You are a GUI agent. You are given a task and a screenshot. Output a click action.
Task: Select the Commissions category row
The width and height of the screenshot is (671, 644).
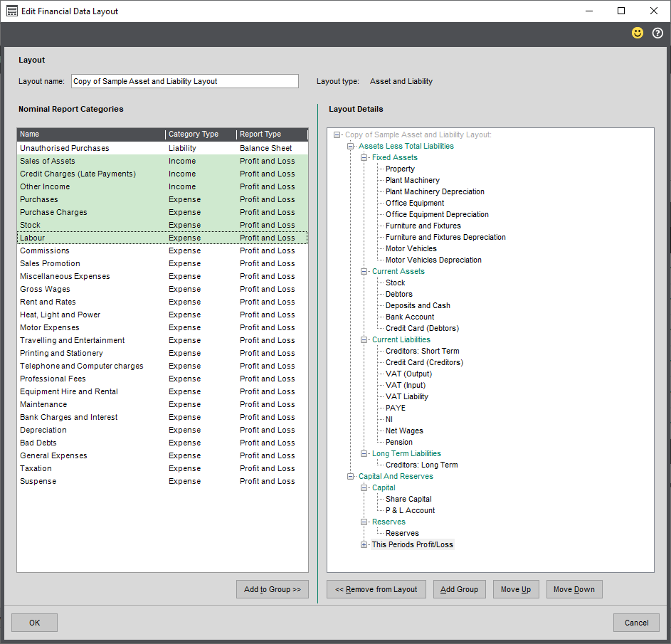45,250
